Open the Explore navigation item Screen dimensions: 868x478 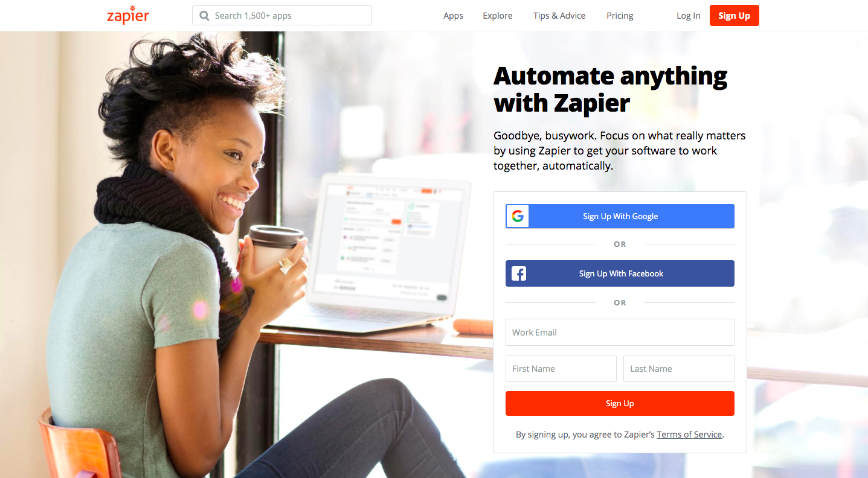(498, 16)
